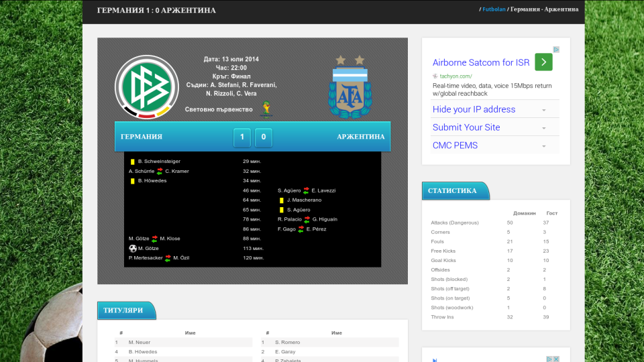Click the 'Shots (off target)' statistic label
Screen dimensions: 644x362
[449, 289]
